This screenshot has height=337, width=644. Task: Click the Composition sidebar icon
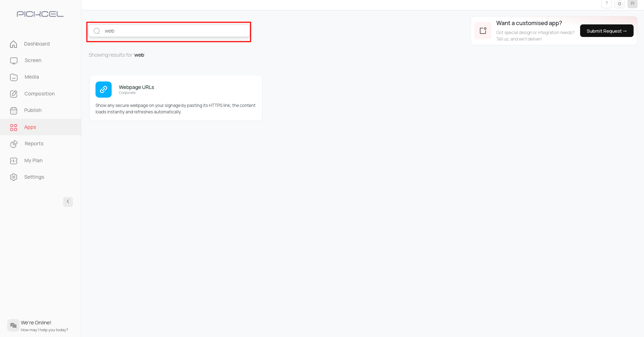pos(14,94)
